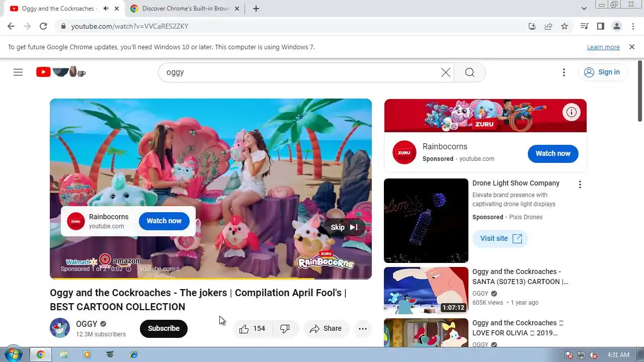644x362 pixels.
Task: Open the ad info icon on ZURU banner
Action: (x=571, y=112)
